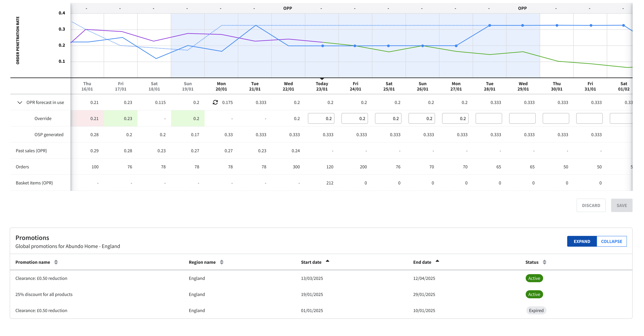Click empty Override field for Tue 28/01
644x336 pixels.
point(489,119)
